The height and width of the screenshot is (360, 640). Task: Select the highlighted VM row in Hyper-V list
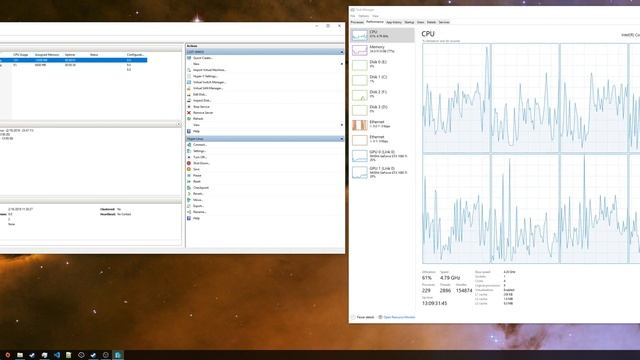point(73,60)
